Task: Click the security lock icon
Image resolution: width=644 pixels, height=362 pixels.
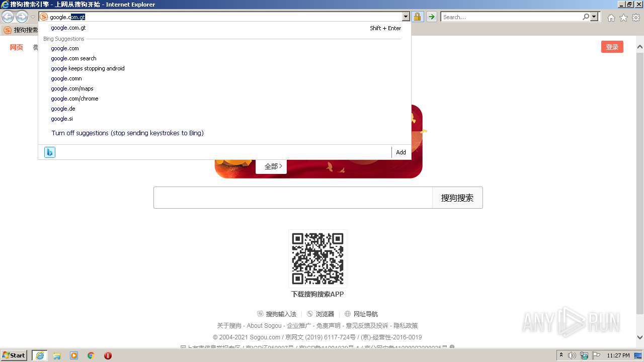Action: point(418,17)
